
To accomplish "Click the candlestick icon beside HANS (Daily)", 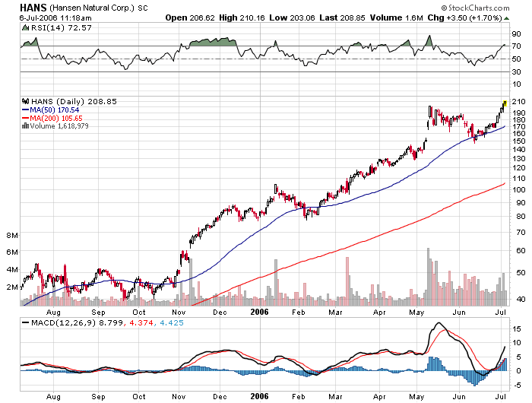I will 25,101.
